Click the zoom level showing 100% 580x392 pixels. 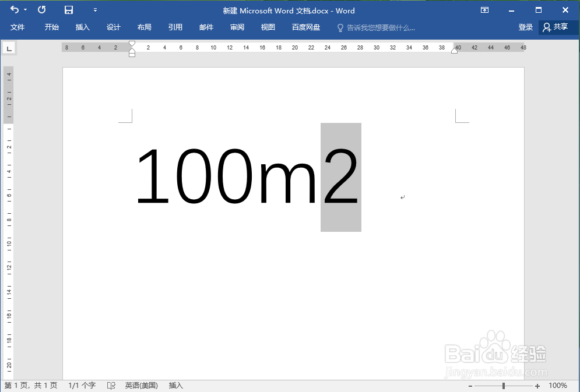[x=558, y=385]
